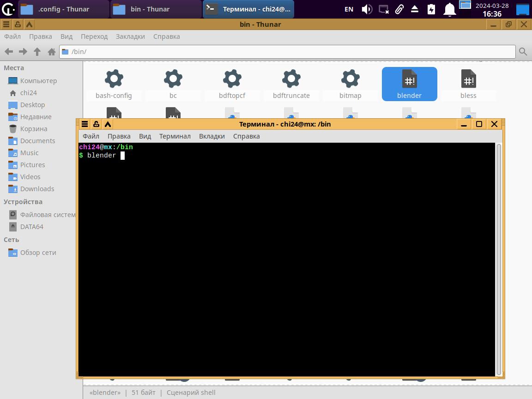The height and width of the screenshot is (399, 532).
Task: Select the bdftruncate file icon
Action: click(291, 79)
